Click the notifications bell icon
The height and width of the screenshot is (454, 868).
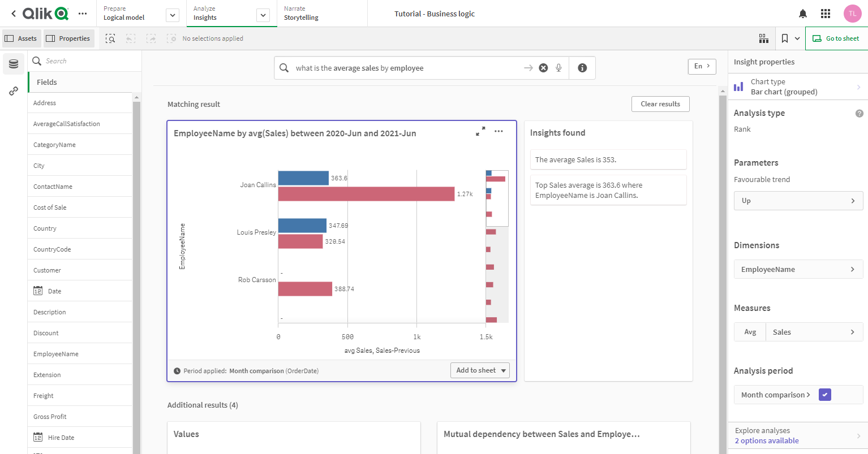[802, 14]
